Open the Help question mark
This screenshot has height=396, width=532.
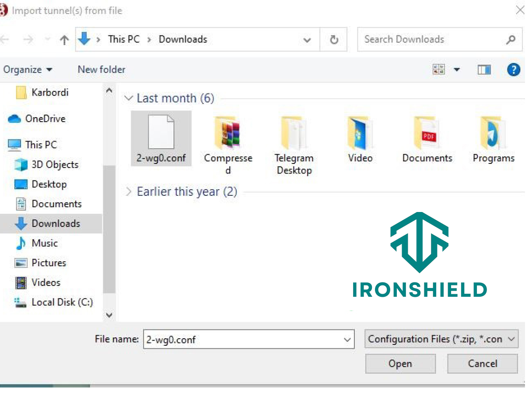(514, 69)
